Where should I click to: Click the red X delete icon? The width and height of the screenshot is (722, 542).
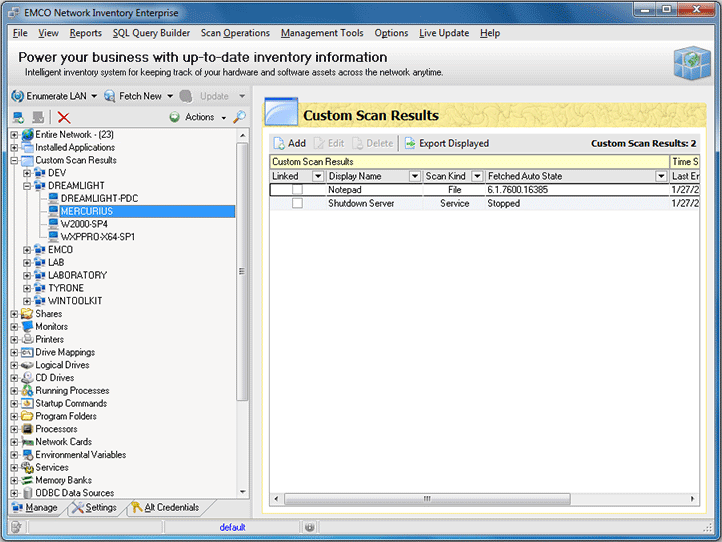(64, 117)
